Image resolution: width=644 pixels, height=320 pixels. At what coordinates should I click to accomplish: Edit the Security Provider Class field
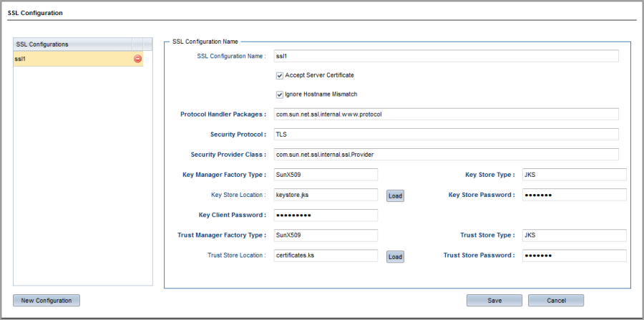click(446, 155)
